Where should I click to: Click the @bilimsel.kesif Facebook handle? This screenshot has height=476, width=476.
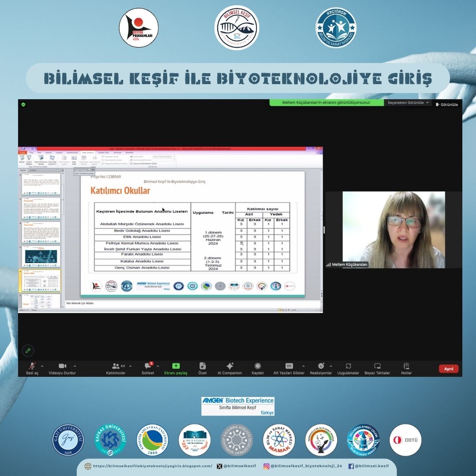[x=372, y=466]
